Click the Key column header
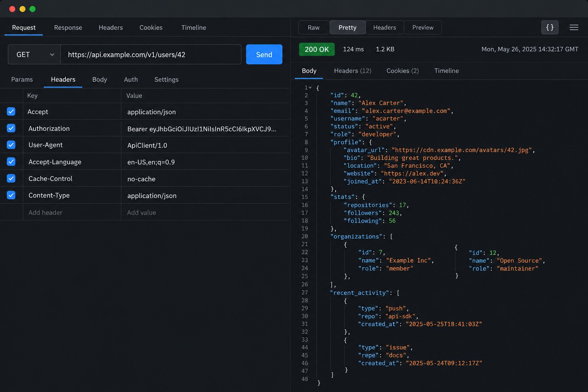This screenshot has height=392, width=588. pos(32,96)
